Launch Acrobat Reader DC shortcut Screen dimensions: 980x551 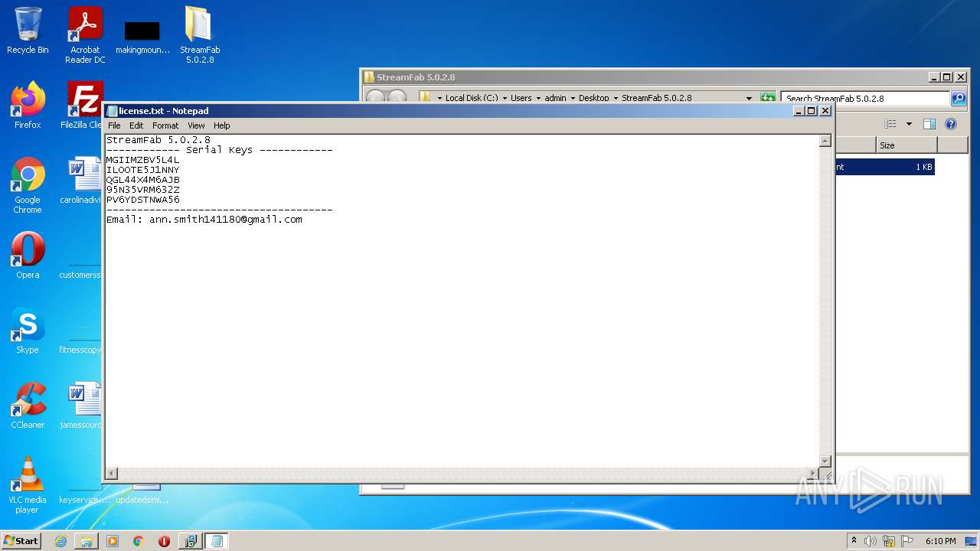(x=85, y=35)
